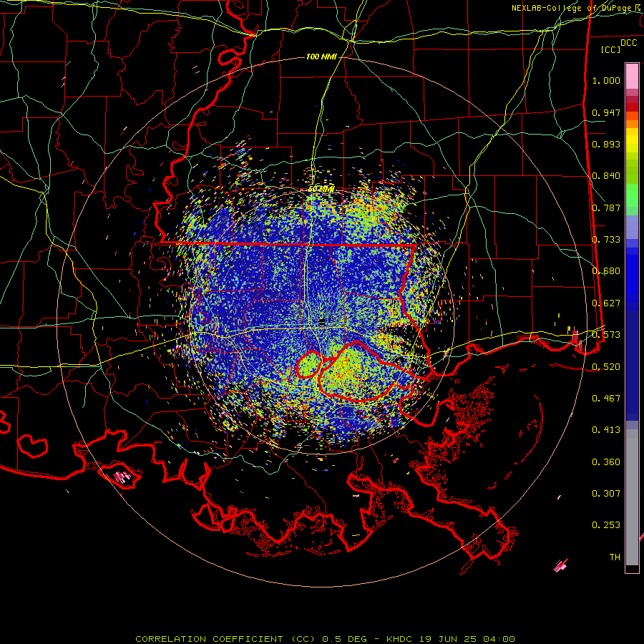Click the KHDC radar site marker at center

coord(322,321)
